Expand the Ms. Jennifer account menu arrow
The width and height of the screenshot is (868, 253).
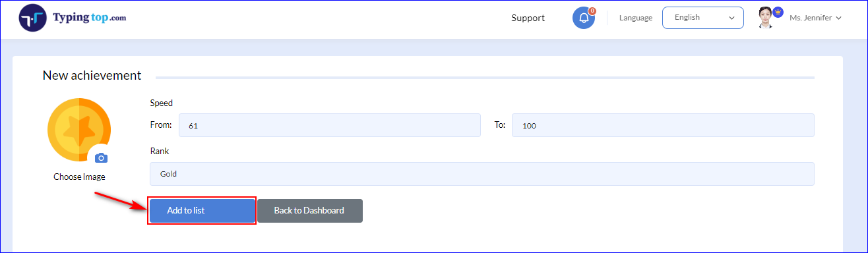838,18
